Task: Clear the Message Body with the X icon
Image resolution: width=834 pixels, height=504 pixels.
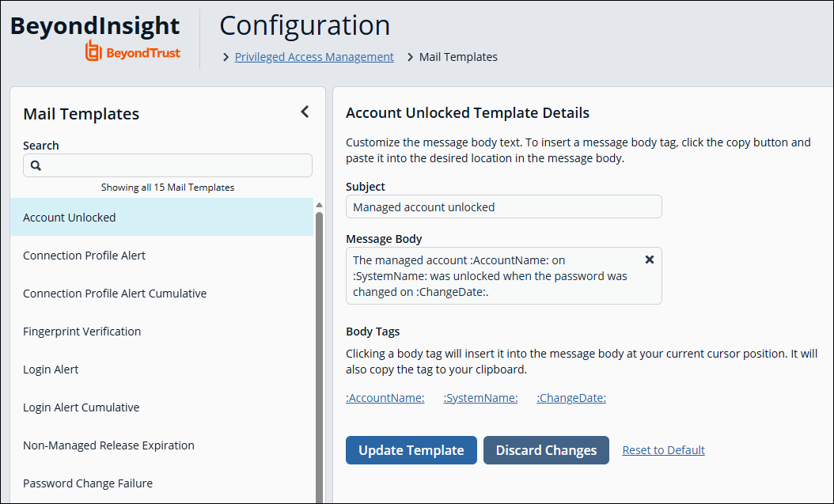Action: pos(650,259)
